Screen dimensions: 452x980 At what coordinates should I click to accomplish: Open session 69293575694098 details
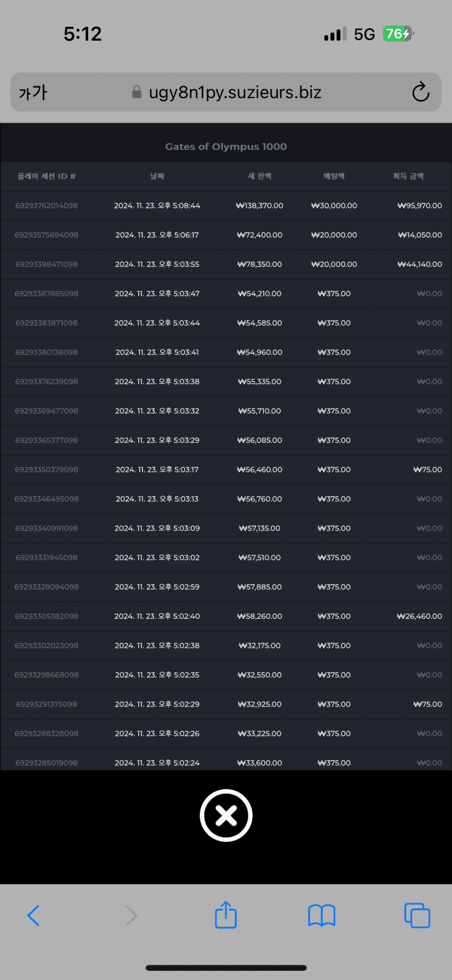tap(47, 235)
